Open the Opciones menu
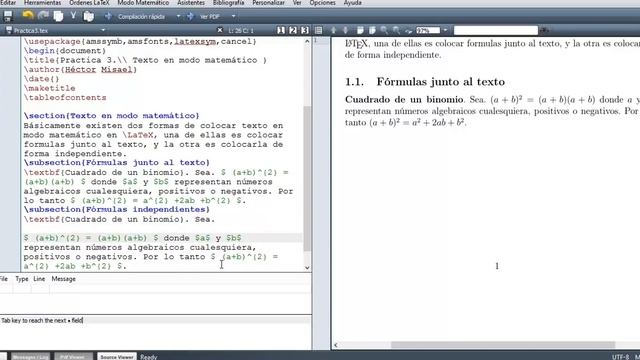 pyautogui.click(x=322, y=3)
